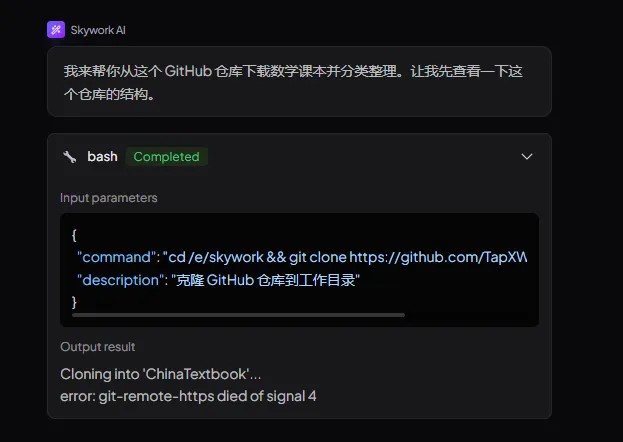
Task: Click the bash tool name header
Action: pyautogui.click(x=103, y=157)
